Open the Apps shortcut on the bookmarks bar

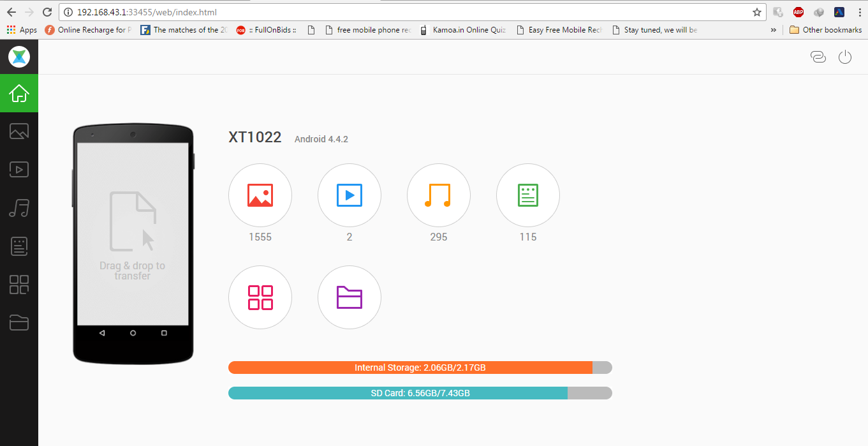[x=19, y=29]
